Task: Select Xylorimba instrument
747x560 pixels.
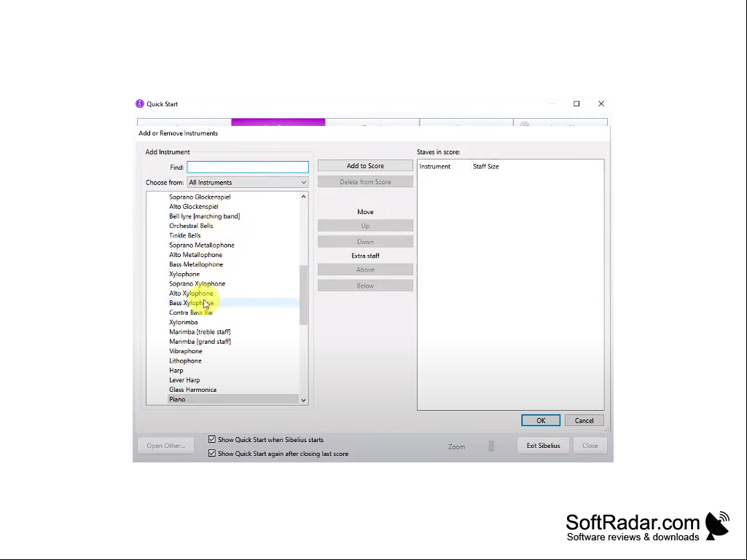Action: click(184, 323)
